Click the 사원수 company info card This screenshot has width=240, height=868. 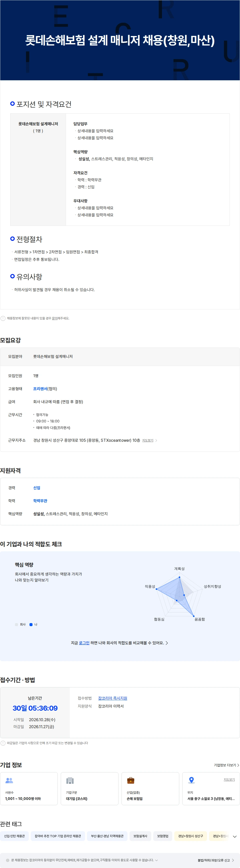(x=29, y=788)
